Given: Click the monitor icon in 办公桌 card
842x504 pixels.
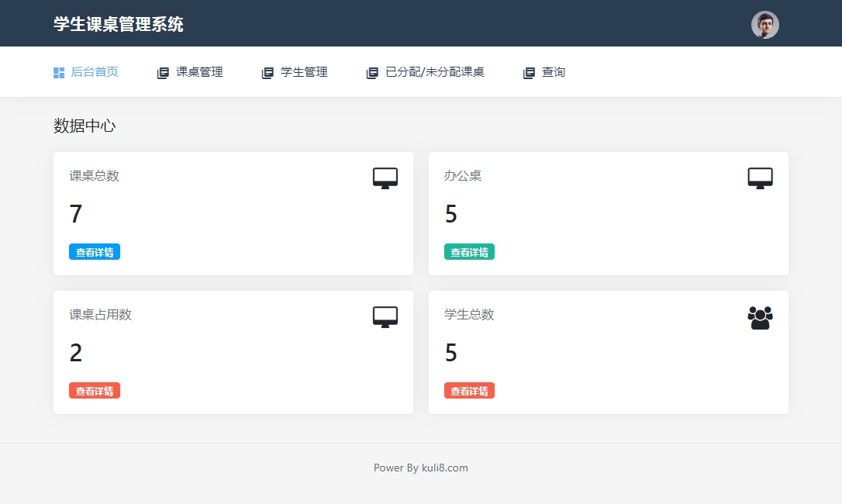Looking at the screenshot, I should pos(760,178).
